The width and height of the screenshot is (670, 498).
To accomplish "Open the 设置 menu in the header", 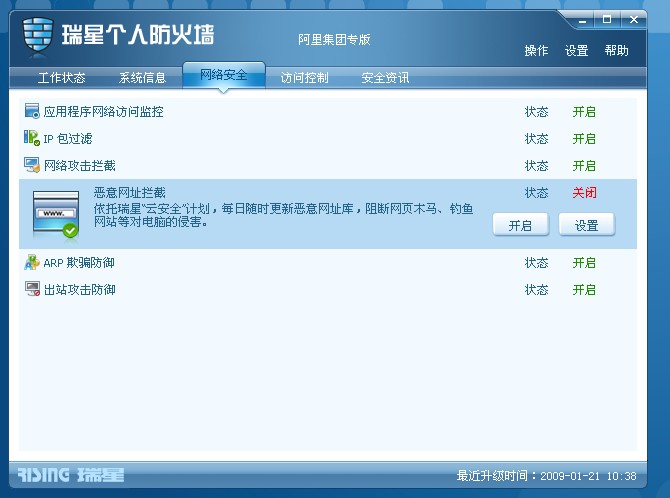I will click(x=576, y=50).
